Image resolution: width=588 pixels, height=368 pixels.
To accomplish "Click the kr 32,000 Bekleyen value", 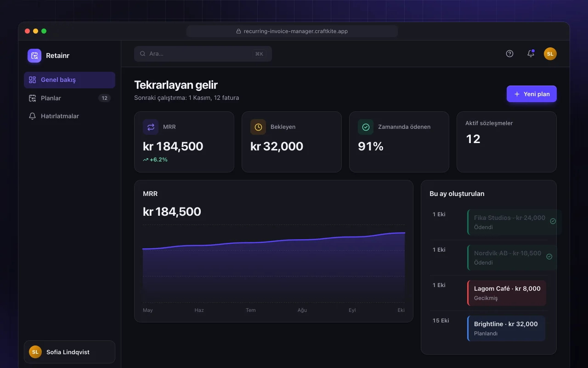I will (277, 146).
